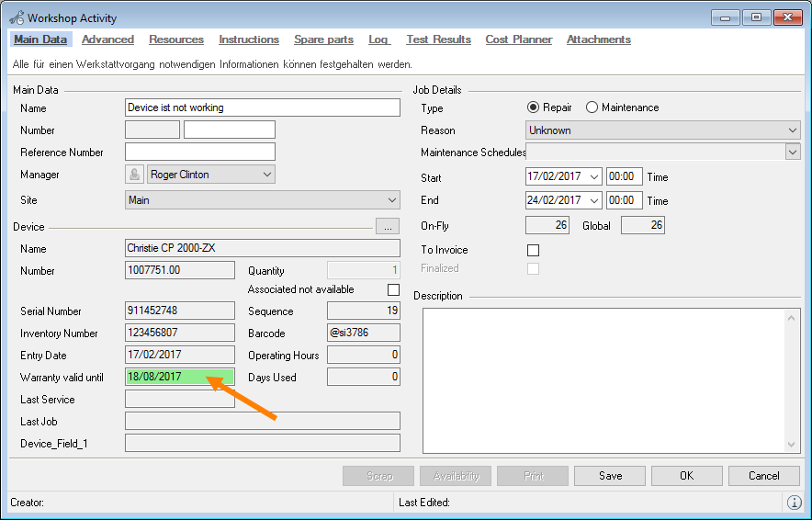The width and height of the screenshot is (812, 520).
Task: Go to the Test Results tab
Action: click(438, 40)
